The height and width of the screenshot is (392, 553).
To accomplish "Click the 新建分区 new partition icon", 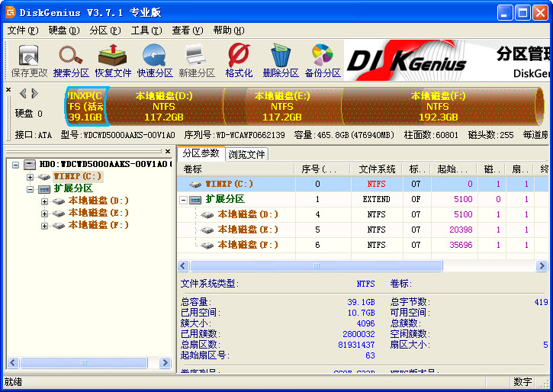I will tap(197, 61).
